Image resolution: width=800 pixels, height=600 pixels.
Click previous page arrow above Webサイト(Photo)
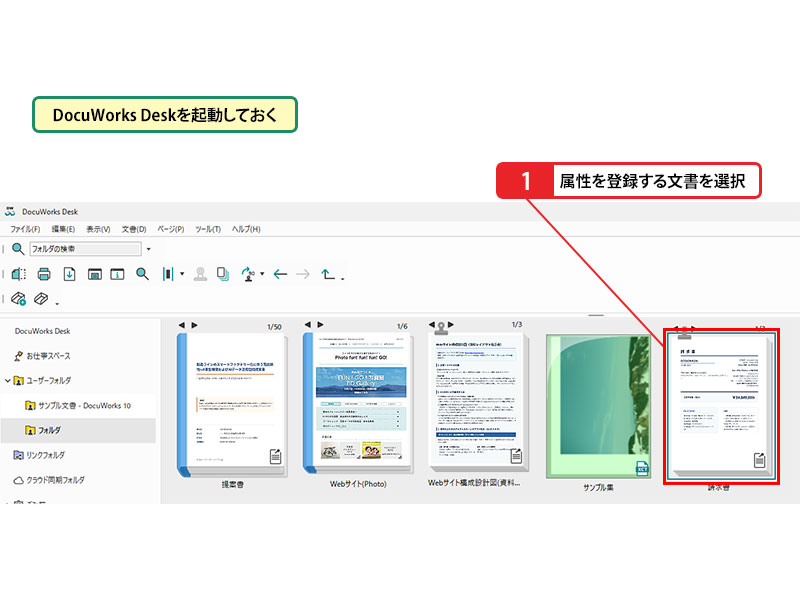click(x=307, y=324)
